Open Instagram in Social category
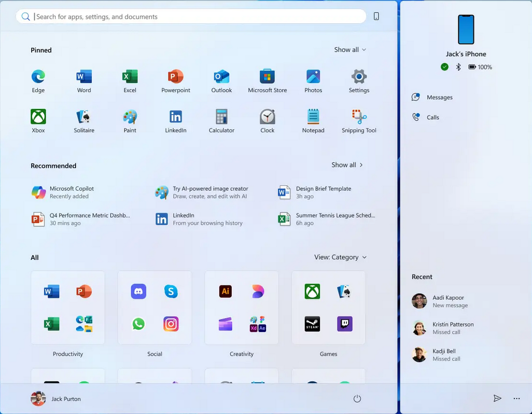The width and height of the screenshot is (532, 414). tap(171, 324)
